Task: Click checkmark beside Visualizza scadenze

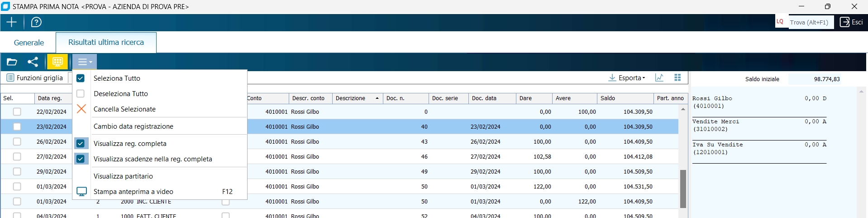Action: coord(81,159)
